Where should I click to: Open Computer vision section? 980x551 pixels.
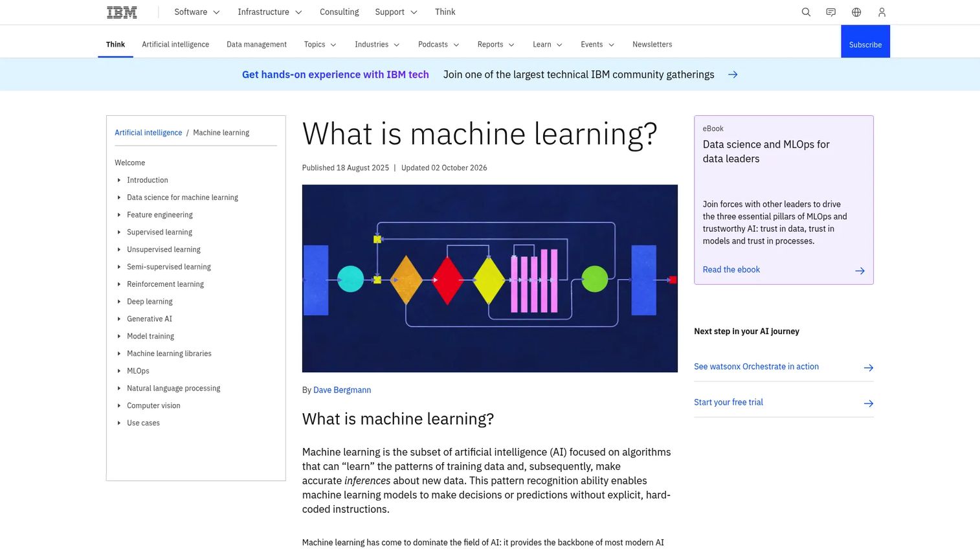pos(153,405)
